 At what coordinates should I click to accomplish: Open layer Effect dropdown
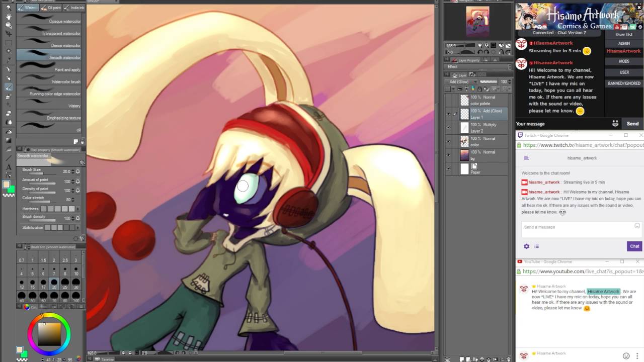coord(477,66)
